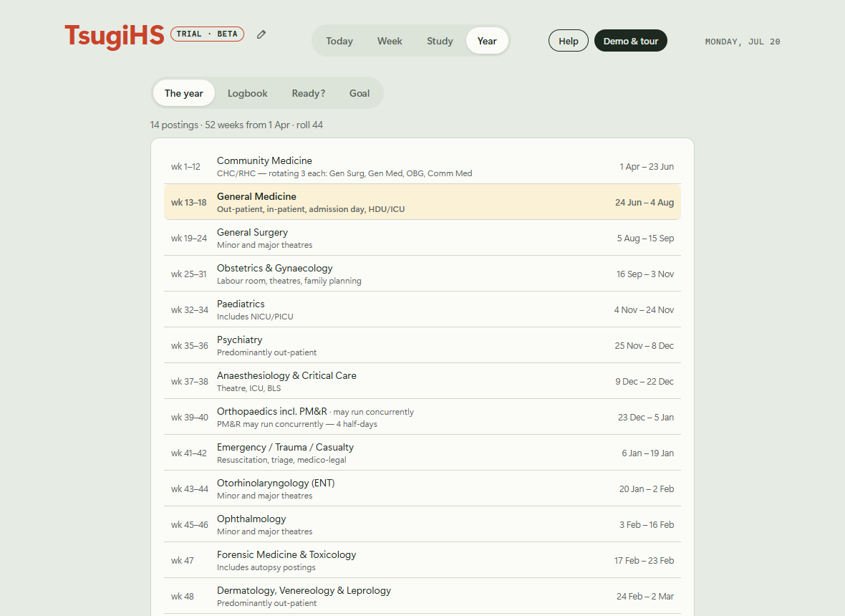Click the date range 23 Dec – 5 Jan
The image size is (845, 616).
point(646,418)
